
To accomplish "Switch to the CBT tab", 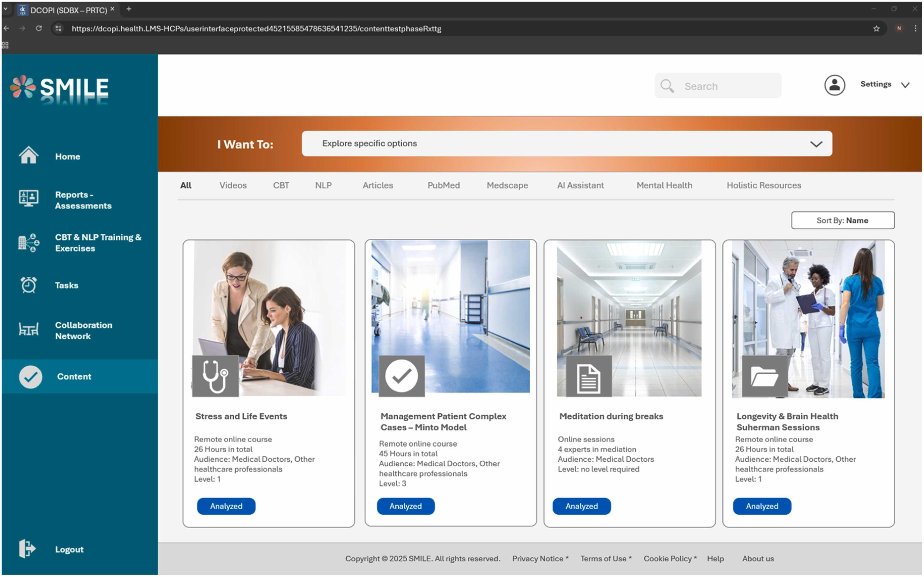I will click(x=281, y=185).
